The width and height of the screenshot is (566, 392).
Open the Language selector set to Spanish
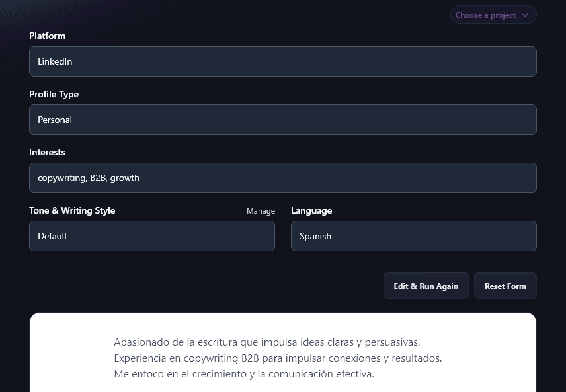click(414, 236)
